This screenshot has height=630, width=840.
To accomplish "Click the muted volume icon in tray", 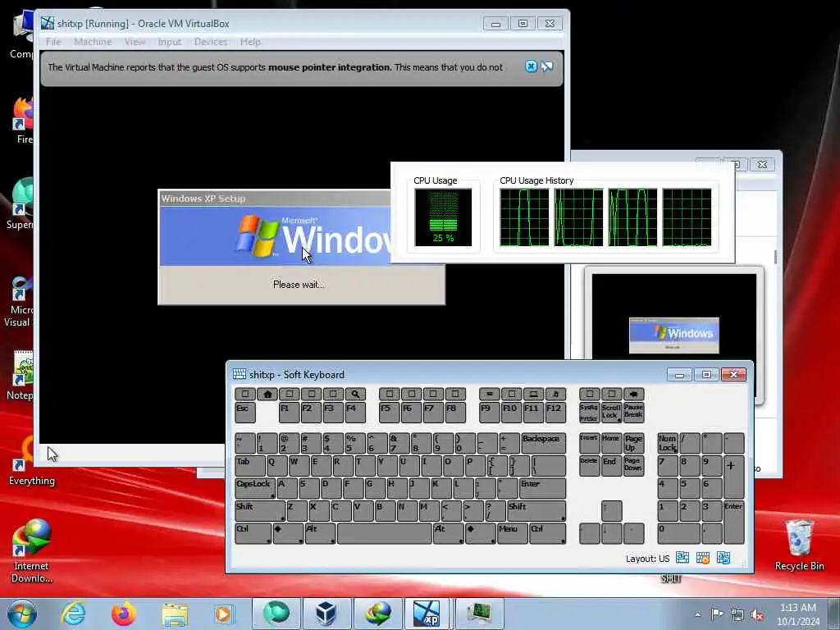I will click(x=757, y=614).
